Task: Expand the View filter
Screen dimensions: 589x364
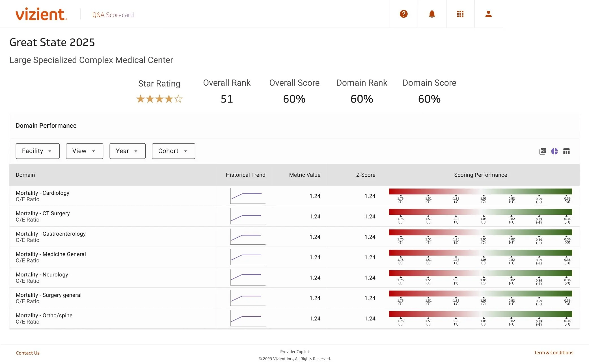Action: pyautogui.click(x=84, y=151)
